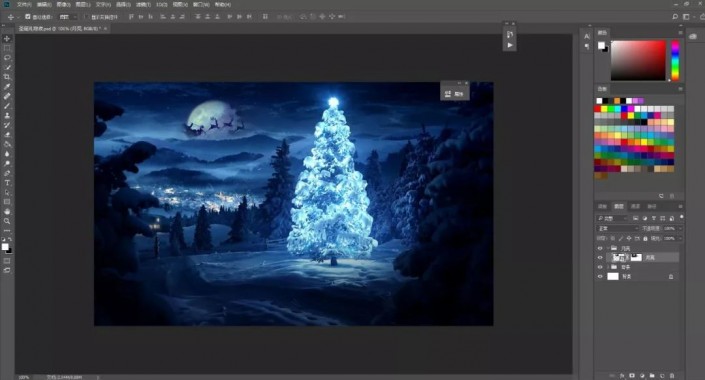The width and height of the screenshot is (705, 380).
Task: Open the Image menu
Action: [x=63, y=4]
